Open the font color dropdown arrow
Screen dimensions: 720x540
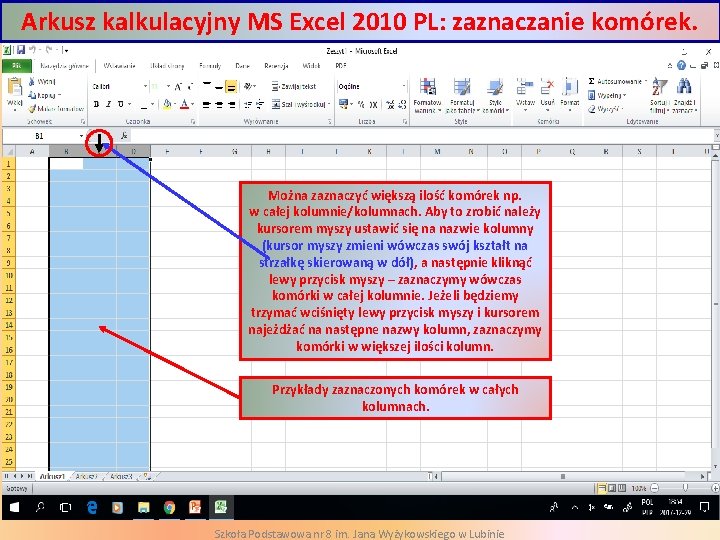193,105
